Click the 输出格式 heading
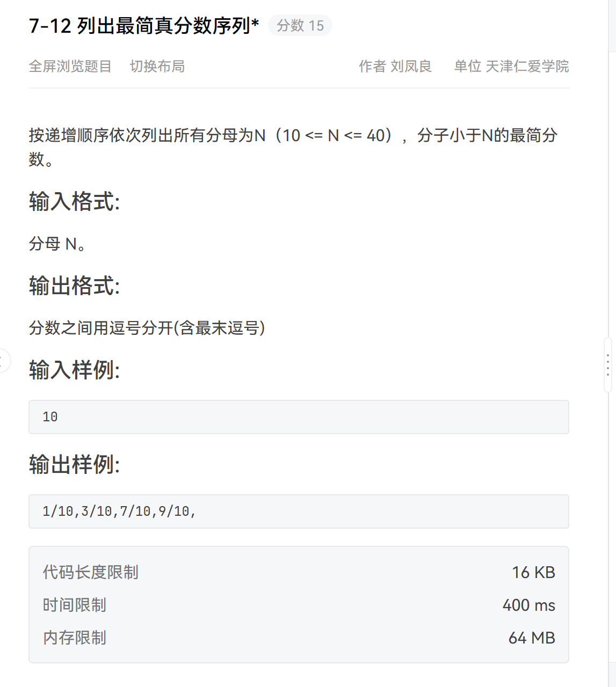 (x=74, y=286)
